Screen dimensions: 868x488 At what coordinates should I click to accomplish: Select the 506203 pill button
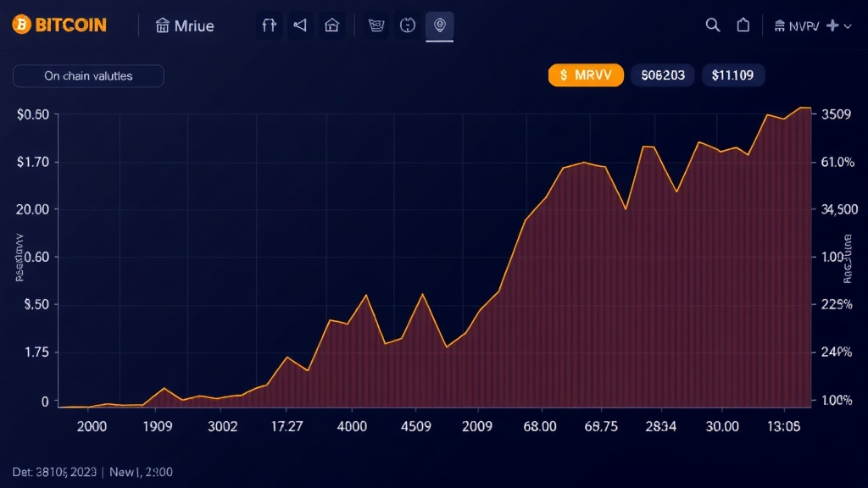pyautogui.click(x=663, y=75)
